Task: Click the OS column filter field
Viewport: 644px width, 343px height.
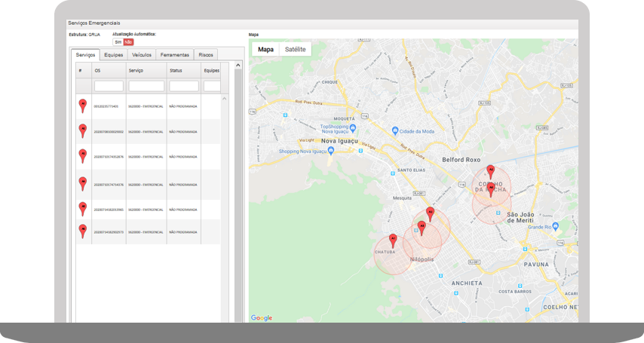Action: (109, 86)
